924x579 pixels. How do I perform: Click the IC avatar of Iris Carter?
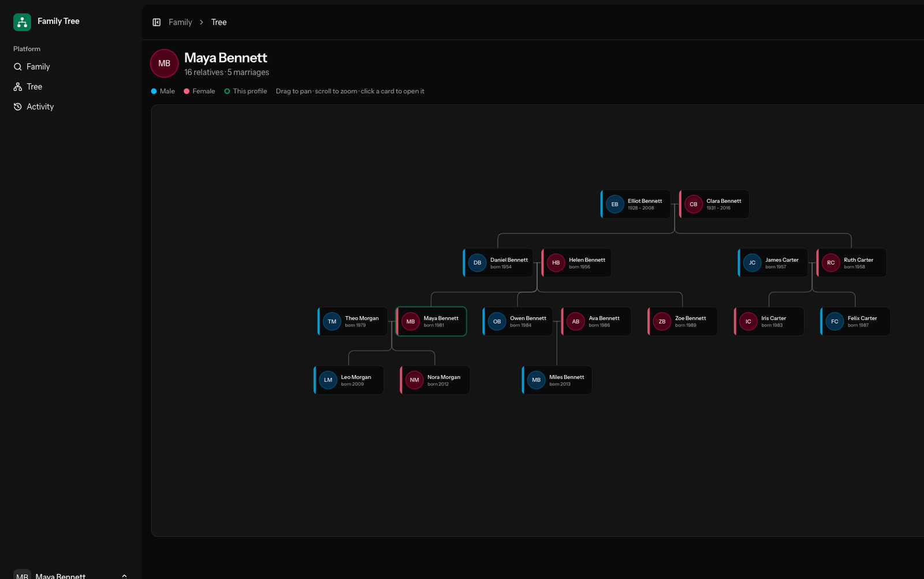tap(748, 321)
